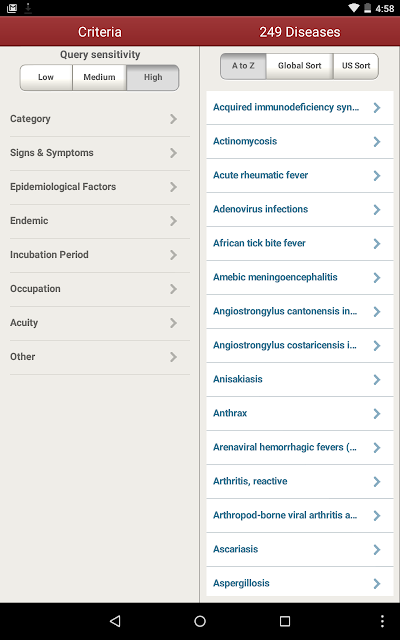Open the African tick bite fever entry
The image size is (400, 640).
pyautogui.click(x=300, y=244)
